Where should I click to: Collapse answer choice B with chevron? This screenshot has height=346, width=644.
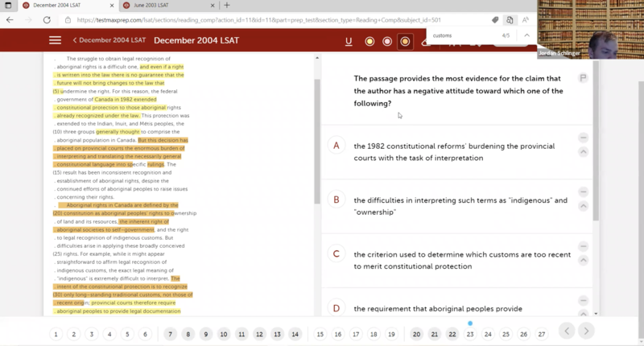584,206
